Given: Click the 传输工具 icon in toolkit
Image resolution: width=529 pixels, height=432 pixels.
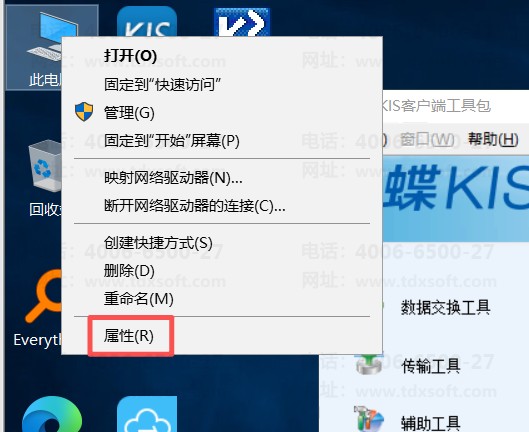Looking at the screenshot, I should click(x=369, y=364).
